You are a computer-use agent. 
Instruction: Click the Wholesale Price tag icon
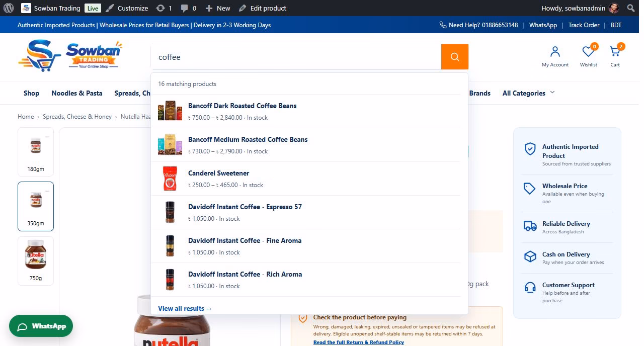tap(530, 189)
